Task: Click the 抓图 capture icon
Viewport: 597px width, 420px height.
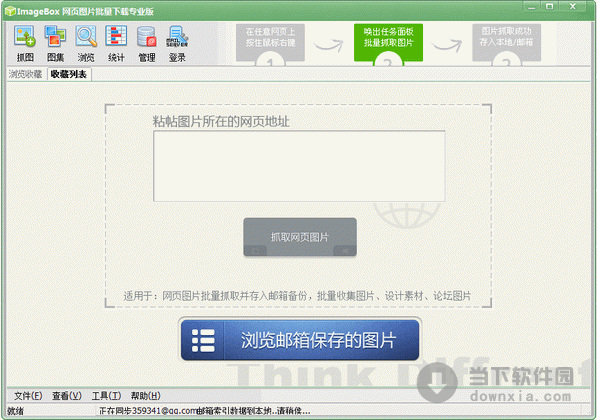Action: point(25,43)
